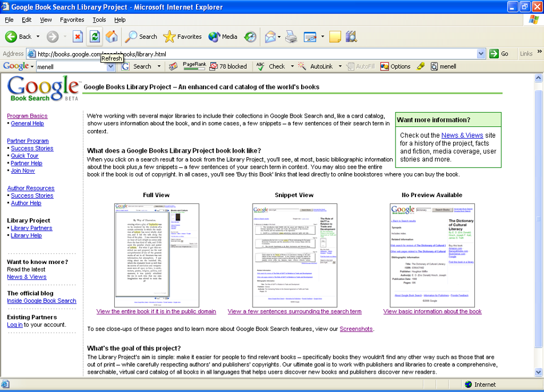Open the Search pane from toolbar
This screenshot has width=544, height=392.
[x=141, y=37]
